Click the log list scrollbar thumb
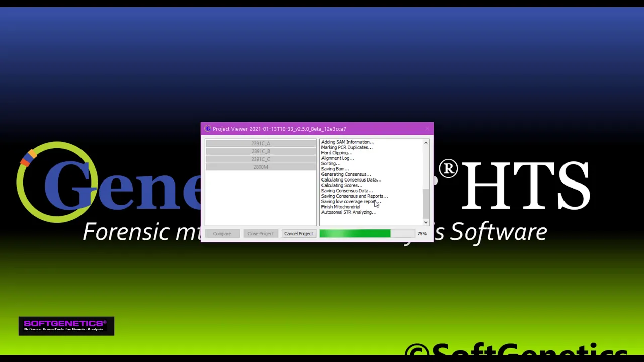Viewport: 644px width, 362px height. coord(426,203)
